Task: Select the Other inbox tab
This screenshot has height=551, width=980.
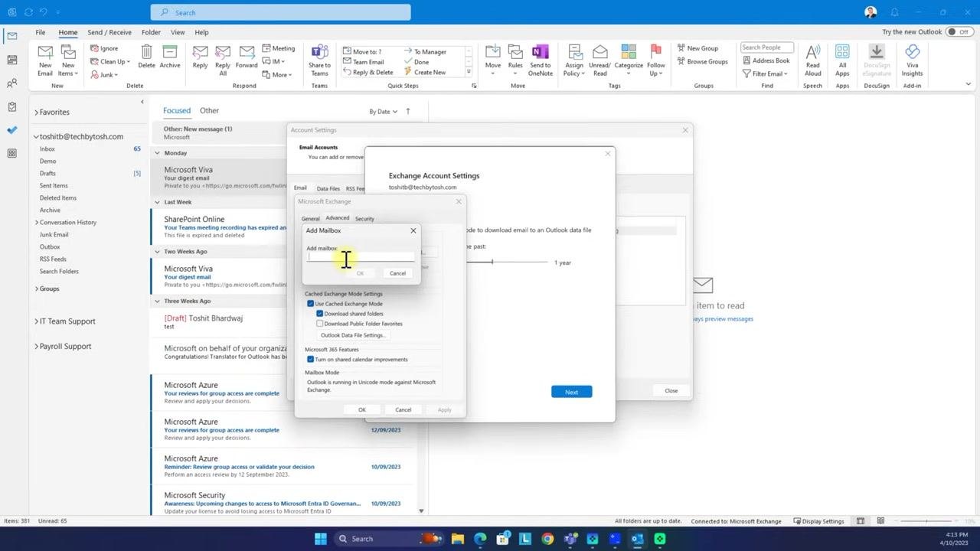Action: [209, 110]
